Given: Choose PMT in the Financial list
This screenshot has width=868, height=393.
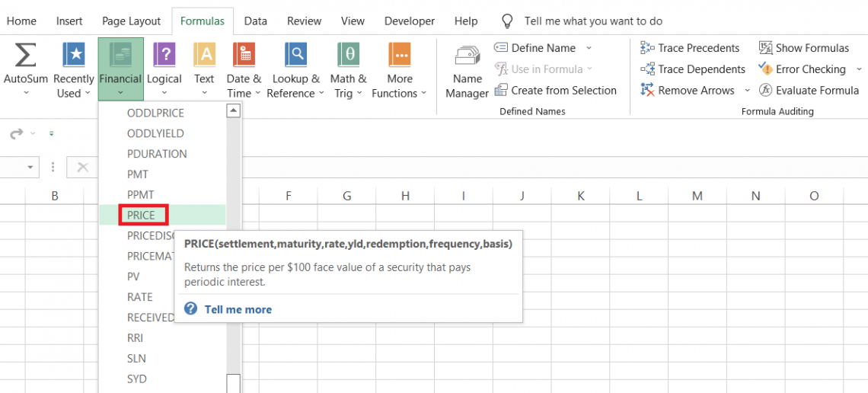Looking at the screenshot, I should coord(138,174).
